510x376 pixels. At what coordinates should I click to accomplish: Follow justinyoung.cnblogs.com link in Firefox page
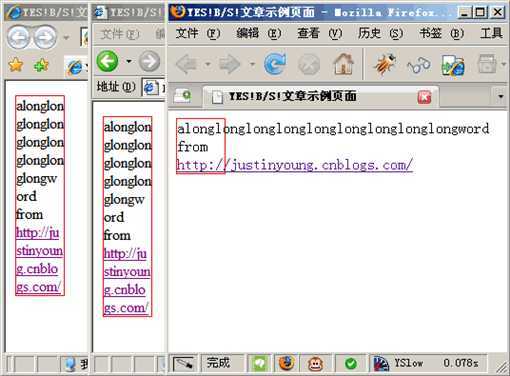295,165
